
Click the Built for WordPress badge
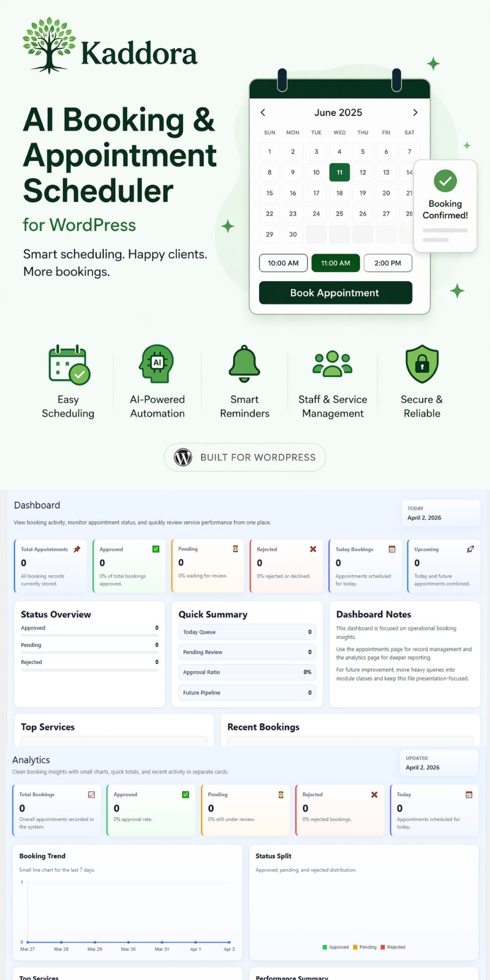click(x=245, y=458)
